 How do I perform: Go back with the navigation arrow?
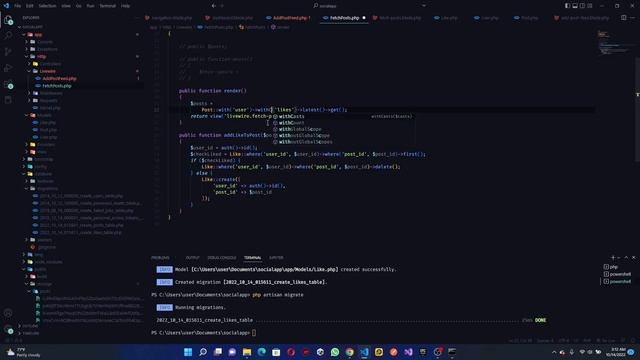pyautogui.click(x=213, y=6)
